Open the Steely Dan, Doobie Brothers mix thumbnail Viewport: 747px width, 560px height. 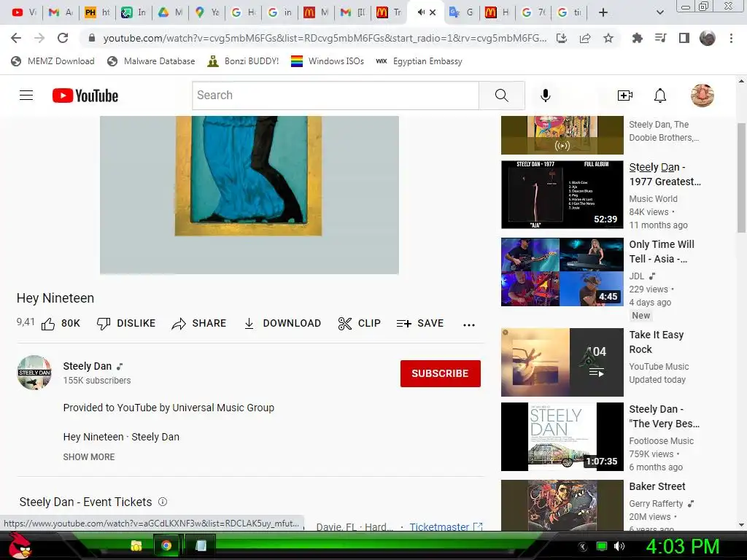(x=562, y=135)
